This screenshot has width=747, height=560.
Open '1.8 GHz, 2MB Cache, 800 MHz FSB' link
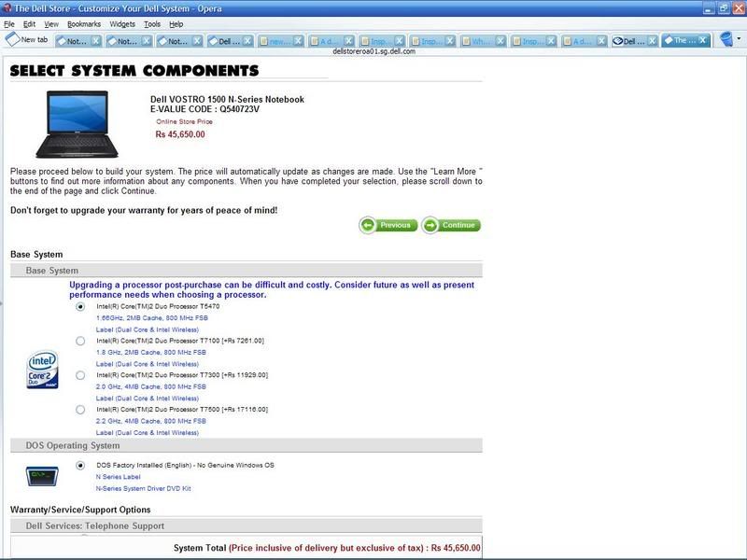[151, 353]
